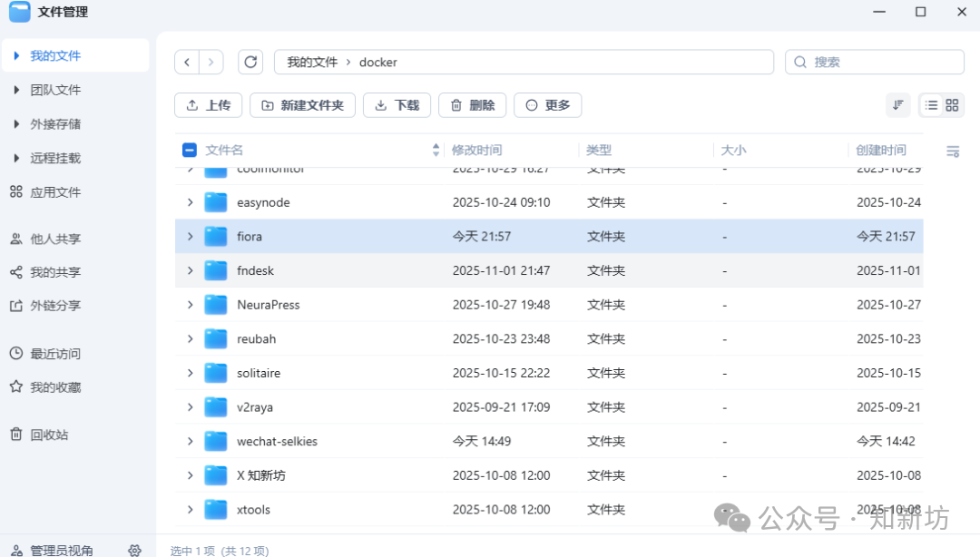
Task: Toggle the select-all checkbox in file list
Action: pyautogui.click(x=189, y=150)
